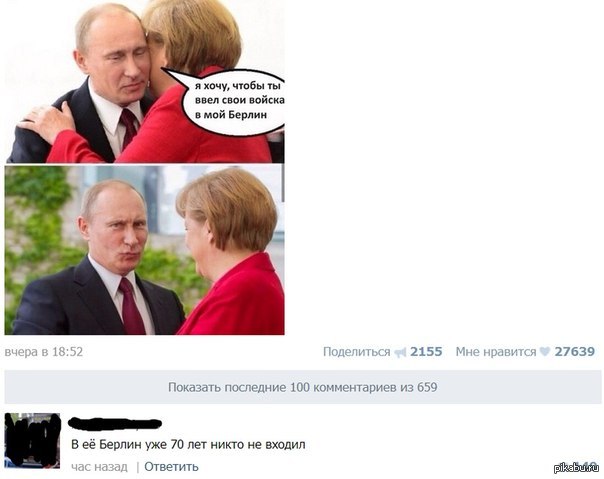Click the pikabu.ru watermark
The height and width of the screenshot is (479, 604).
576,467
